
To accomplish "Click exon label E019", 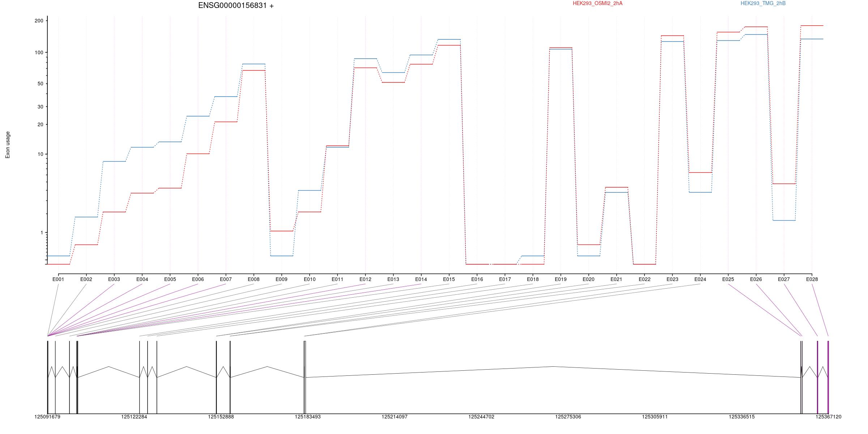I will [x=561, y=279].
